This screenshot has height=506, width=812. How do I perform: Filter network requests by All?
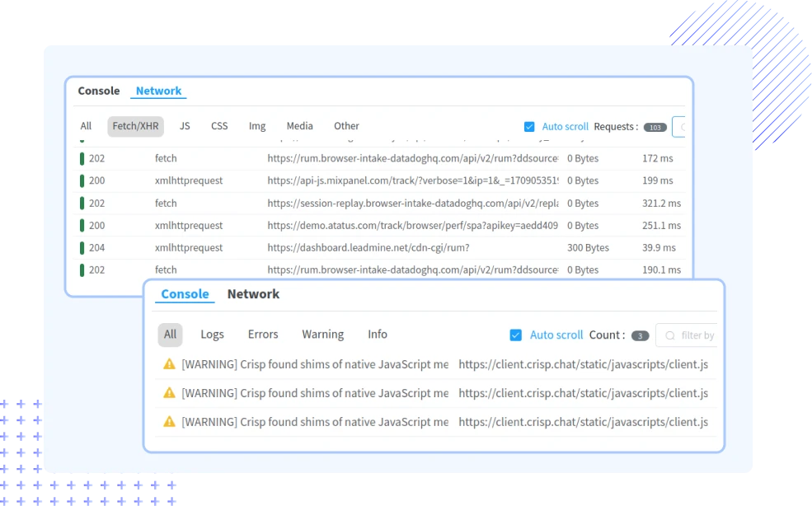[86, 126]
